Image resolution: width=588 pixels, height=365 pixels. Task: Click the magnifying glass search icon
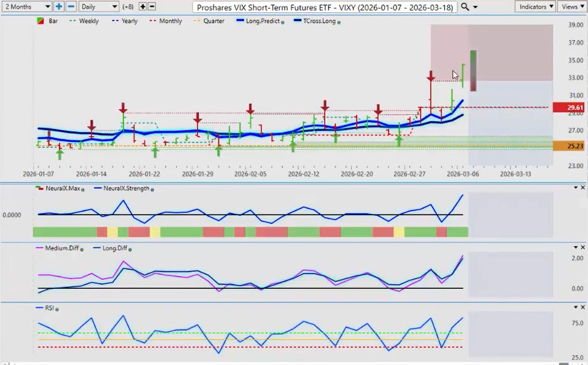[x=465, y=6]
